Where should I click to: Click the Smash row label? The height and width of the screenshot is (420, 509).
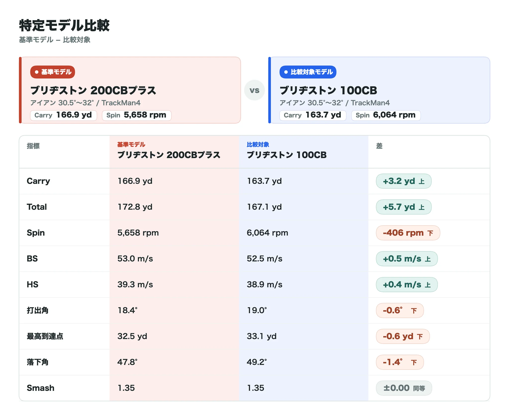pyautogui.click(x=41, y=388)
